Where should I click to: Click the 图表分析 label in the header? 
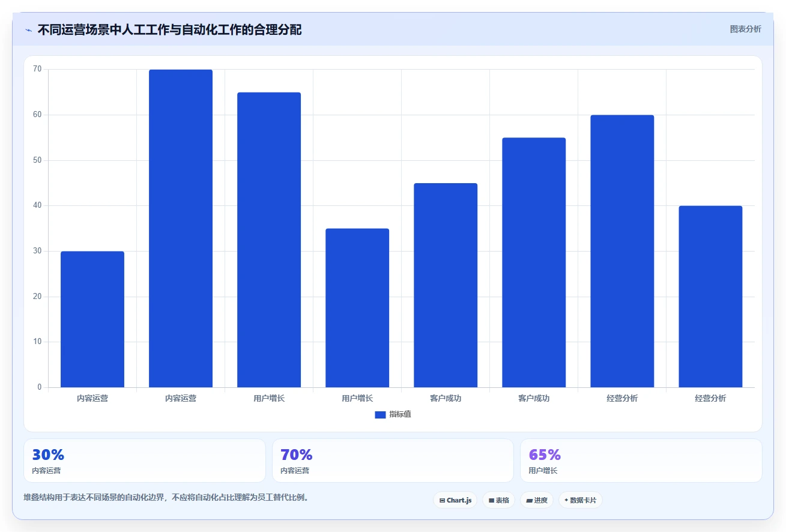point(745,29)
